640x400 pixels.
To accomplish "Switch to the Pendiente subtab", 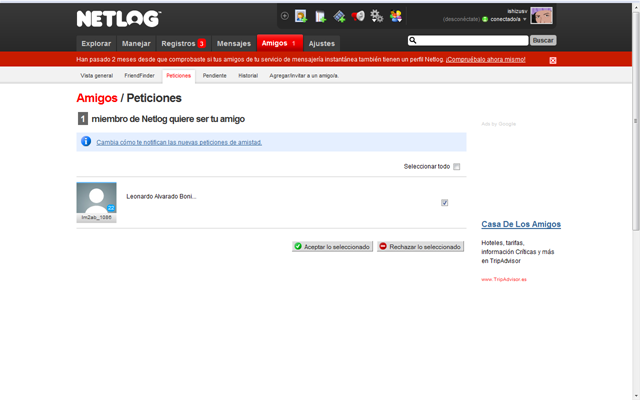I will click(x=215, y=76).
